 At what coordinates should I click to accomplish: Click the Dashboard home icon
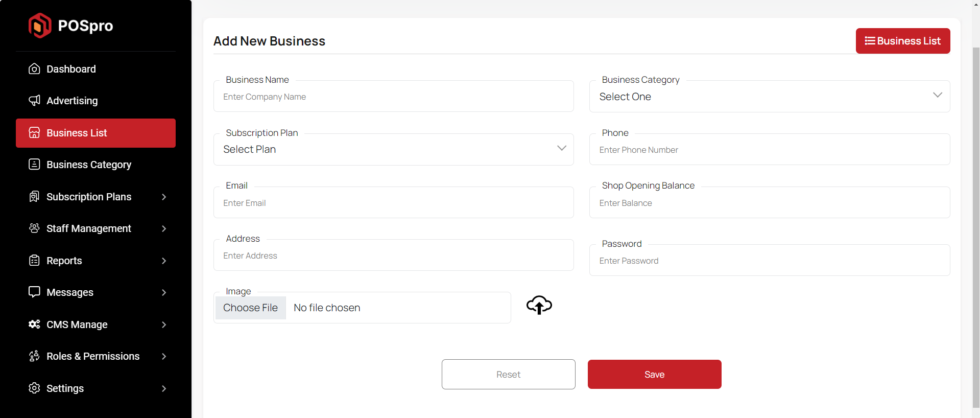point(34,69)
